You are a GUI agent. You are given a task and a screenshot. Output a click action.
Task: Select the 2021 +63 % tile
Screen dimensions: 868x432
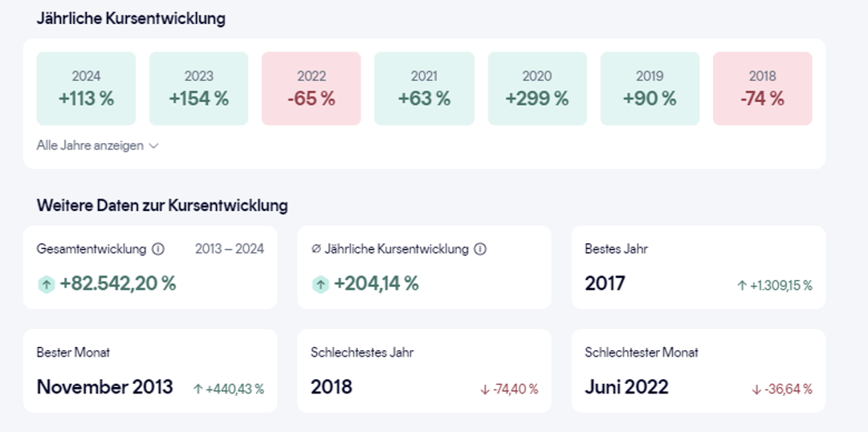click(424, 88)
